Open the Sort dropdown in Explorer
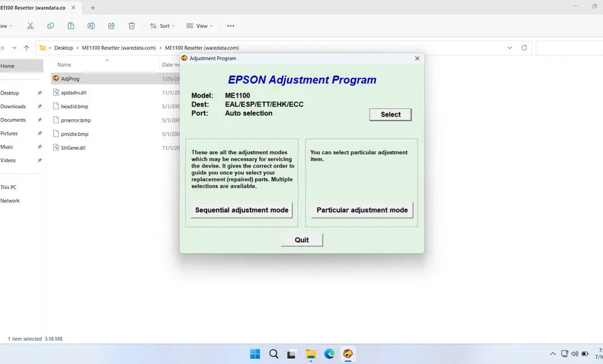 (162, 26)
